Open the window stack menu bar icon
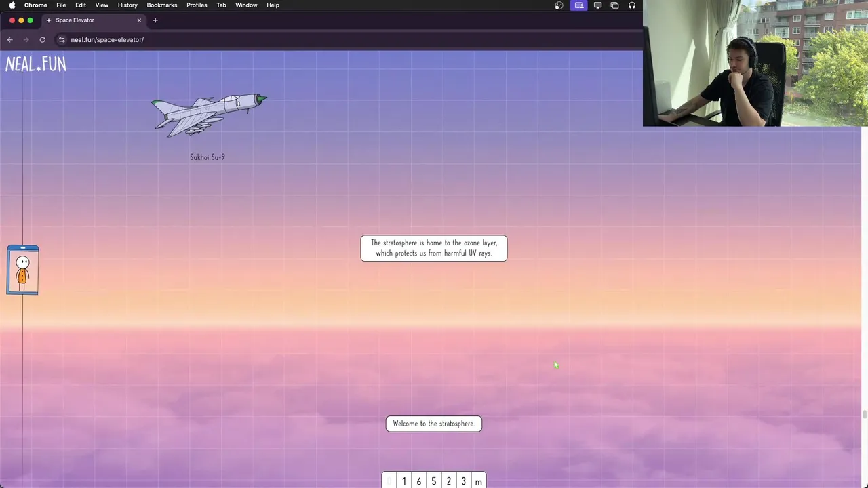Image resolution: width=868 pixels, height=488 pixels. tap(614, 5)
